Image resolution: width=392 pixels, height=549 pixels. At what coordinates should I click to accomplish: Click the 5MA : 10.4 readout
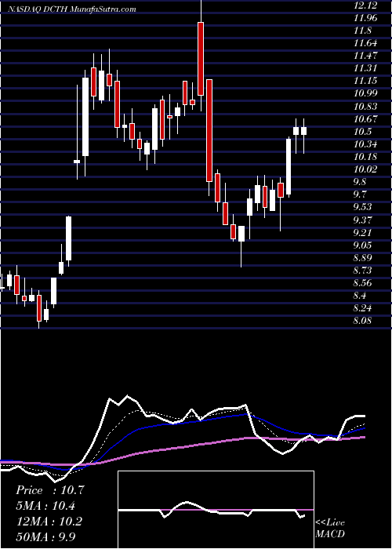[45, 506]
